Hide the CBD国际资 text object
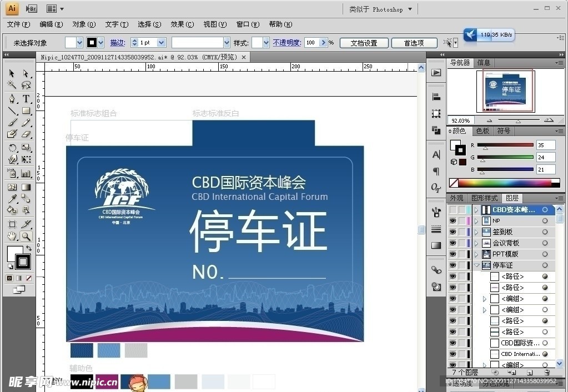 click(x=453, y=343)
